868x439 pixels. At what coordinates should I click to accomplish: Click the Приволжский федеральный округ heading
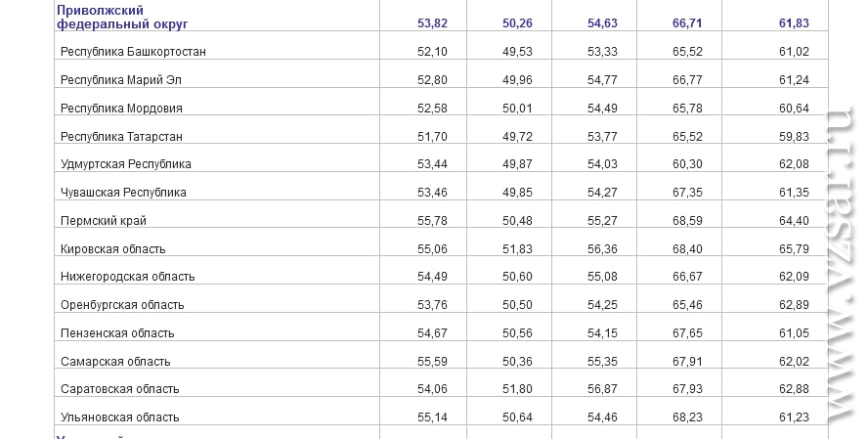(122, 18)
